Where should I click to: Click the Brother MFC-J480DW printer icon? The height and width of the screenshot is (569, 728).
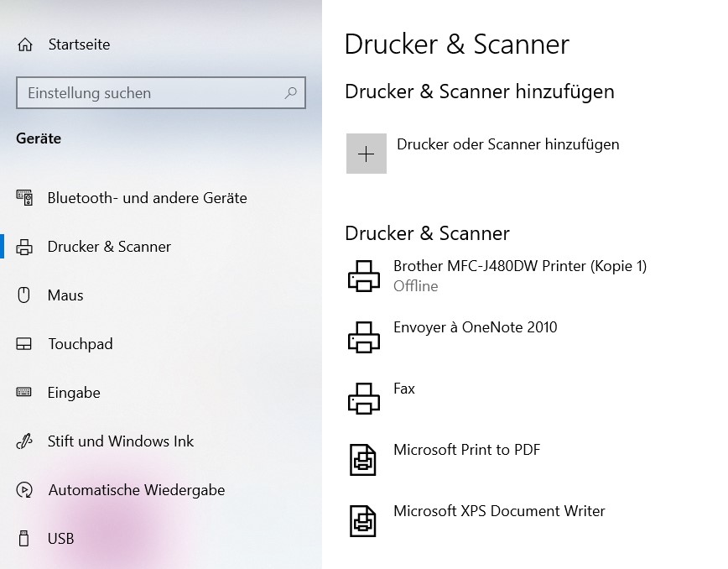[363, 275]
